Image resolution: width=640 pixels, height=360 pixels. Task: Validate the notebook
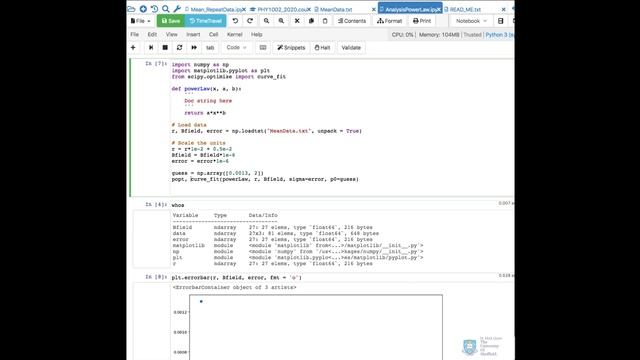coord(351,48)
